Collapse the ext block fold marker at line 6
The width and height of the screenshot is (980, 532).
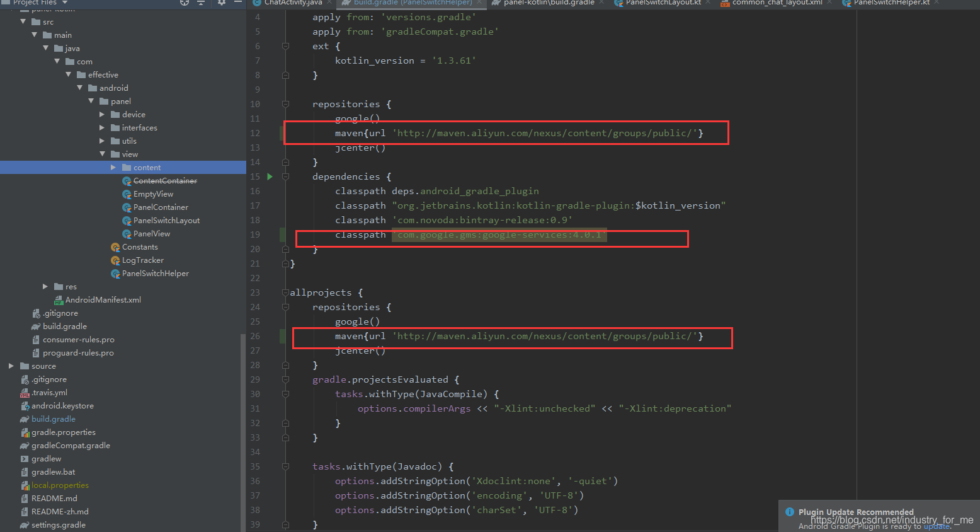(x=285, y=45)
